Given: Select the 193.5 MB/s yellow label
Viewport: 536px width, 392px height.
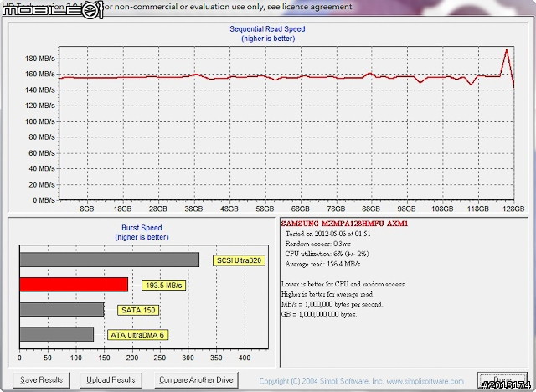Looking at the screenshot, I should pyautogui.click(x=162, y=286).
